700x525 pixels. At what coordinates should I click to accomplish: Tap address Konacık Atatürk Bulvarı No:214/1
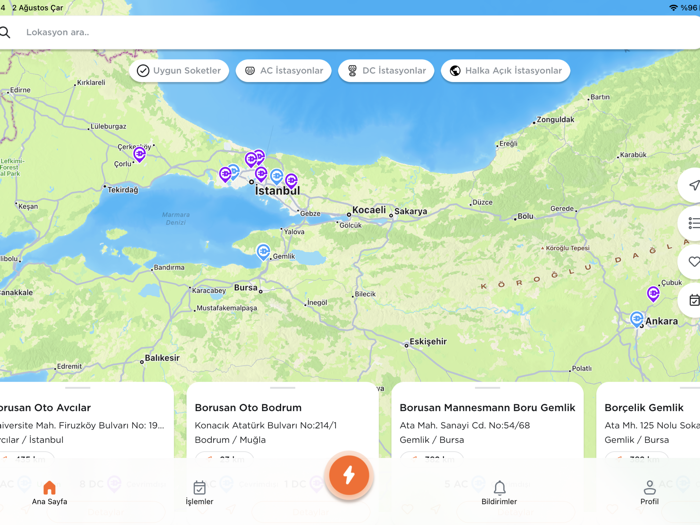pyautogui.click(x=266, y=425)
